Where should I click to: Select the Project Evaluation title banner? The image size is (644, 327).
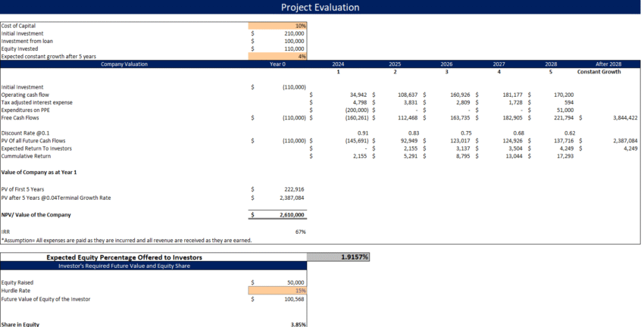click(x=320, y=8)
